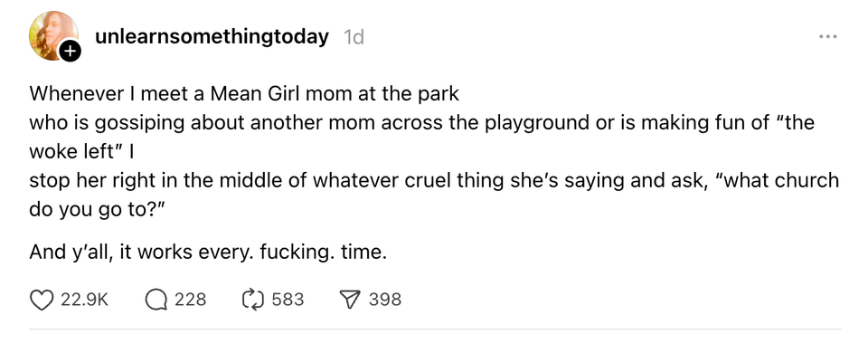The width and height of the screenshot is (868, 344).
Task: Visit the unlearnsomethingtoday username link
Action: [212, 37]
